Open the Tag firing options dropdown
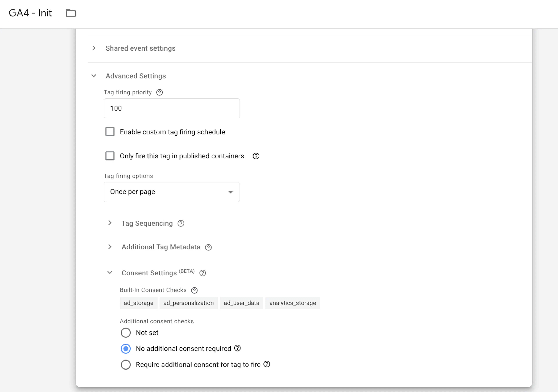The image size is (558, 392). click(x=172, y=192)
